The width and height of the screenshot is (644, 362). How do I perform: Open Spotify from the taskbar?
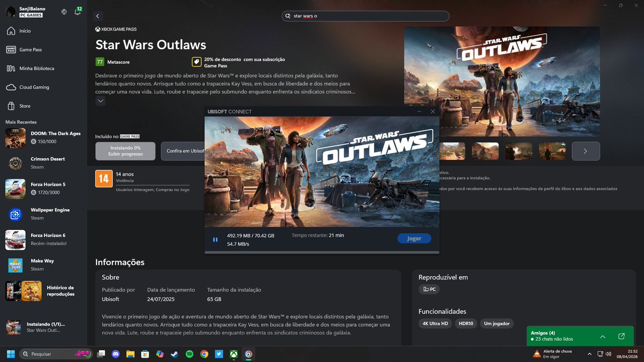pos(189,354)
